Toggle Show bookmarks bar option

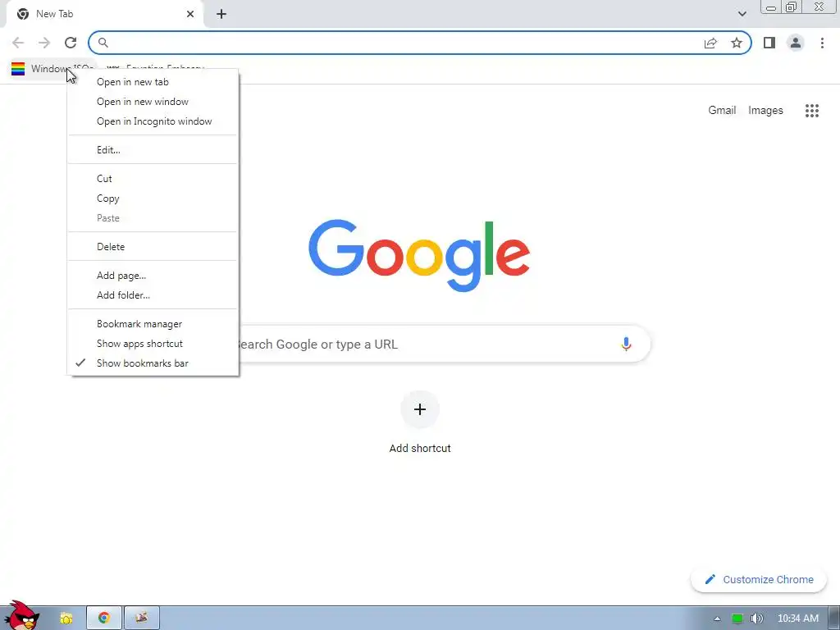tap(153, 363)
